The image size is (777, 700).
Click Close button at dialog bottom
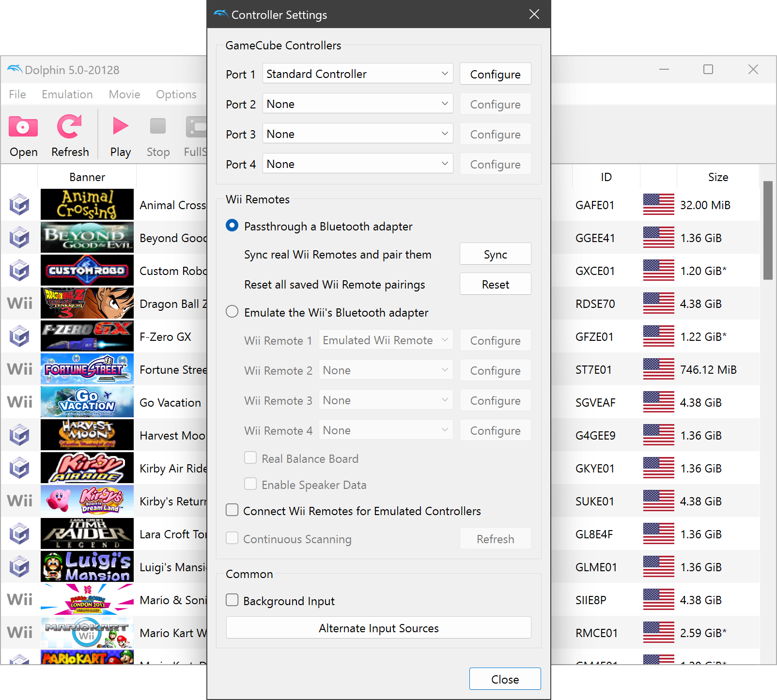(505, 679)
